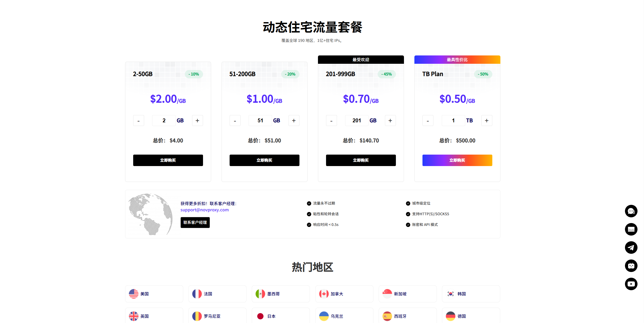The image size is (644, 323).
Task: Click the -45% discount badge
Action: pos(387,74)
